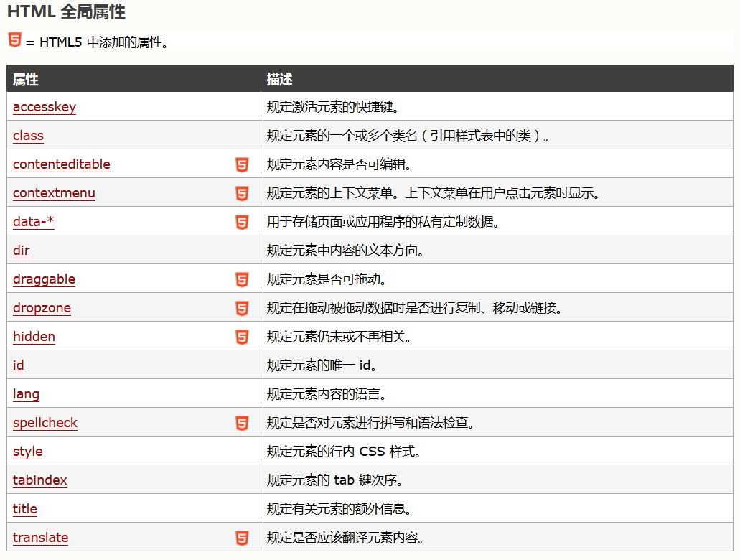The height and width of the screenshot is (560, 740).
Task: Open the title attribute link
Action: point(24,509)
